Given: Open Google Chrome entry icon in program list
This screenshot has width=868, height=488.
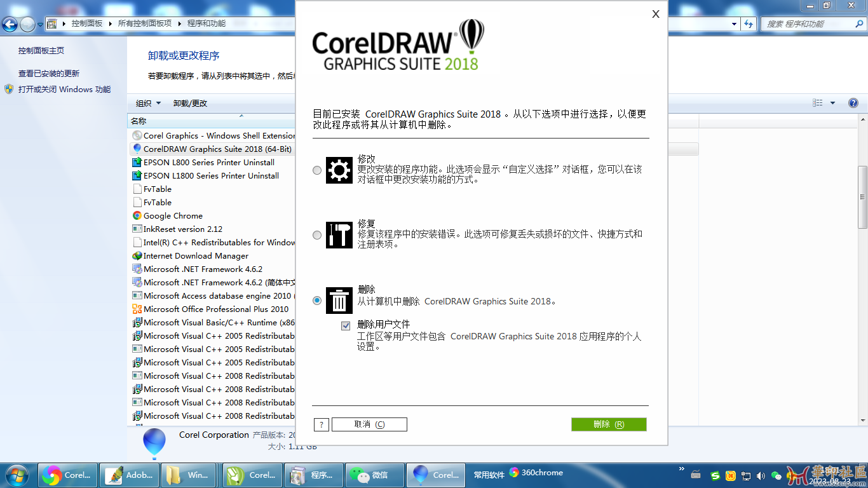Looking at the screenshot, I should tap(137, 216).
